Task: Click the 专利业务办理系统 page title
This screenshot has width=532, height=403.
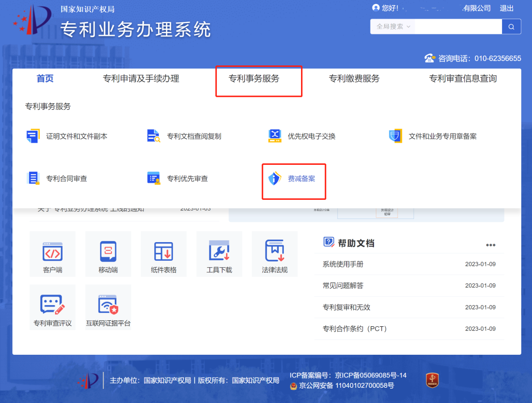Action: coord(136,29)
